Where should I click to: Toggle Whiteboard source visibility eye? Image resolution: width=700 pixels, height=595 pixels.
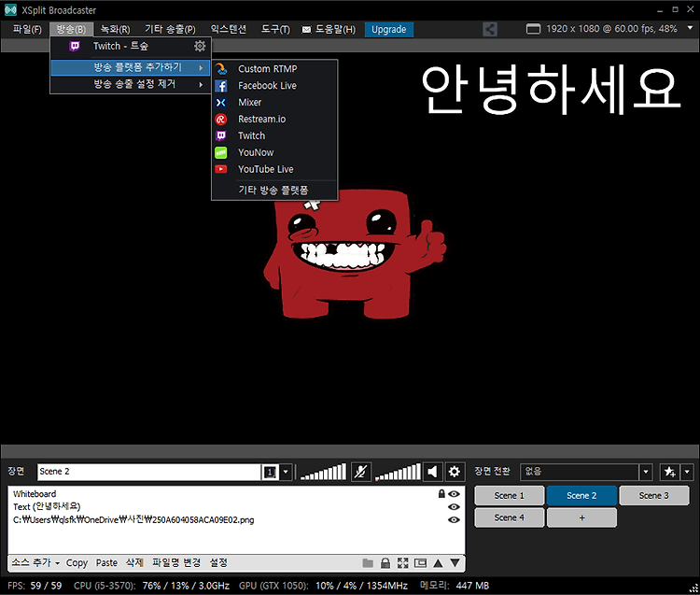pyautogui.click(x=454, y=494)
